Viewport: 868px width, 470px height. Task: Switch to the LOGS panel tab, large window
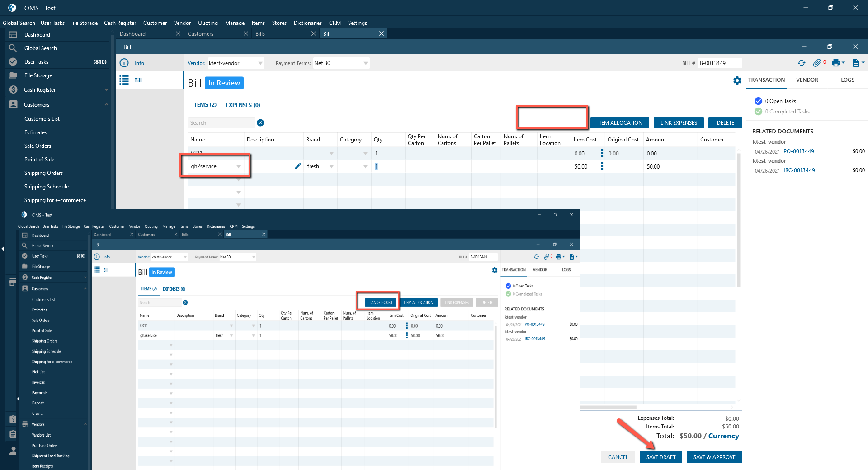(x=848, y=80)
